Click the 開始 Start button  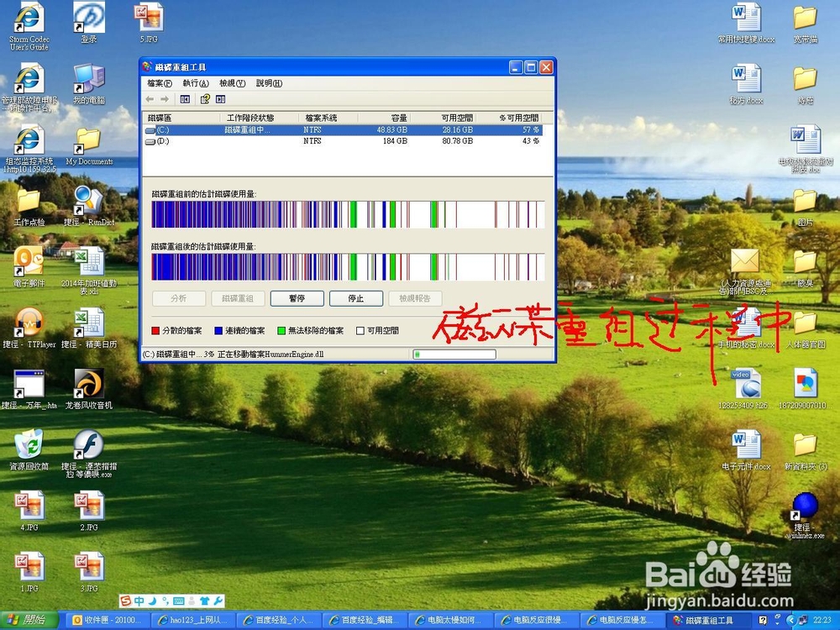pyautogui.click(x=30, y=621)
